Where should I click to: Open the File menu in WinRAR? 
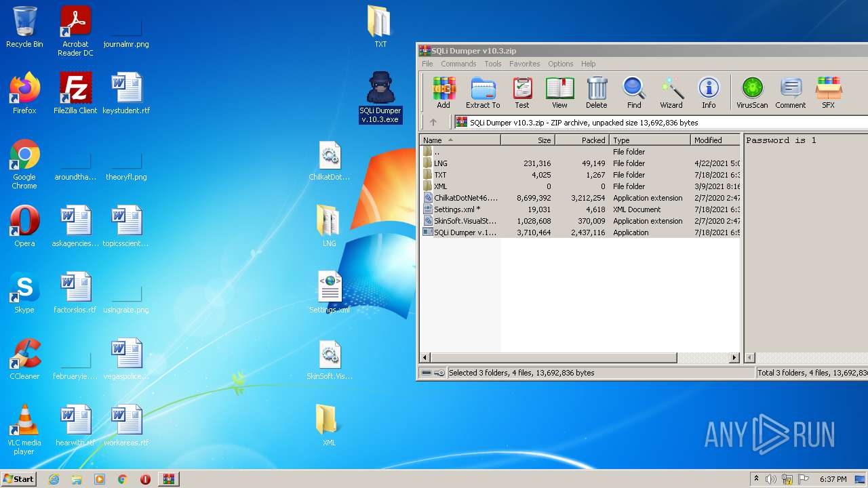tap(427, 64)
